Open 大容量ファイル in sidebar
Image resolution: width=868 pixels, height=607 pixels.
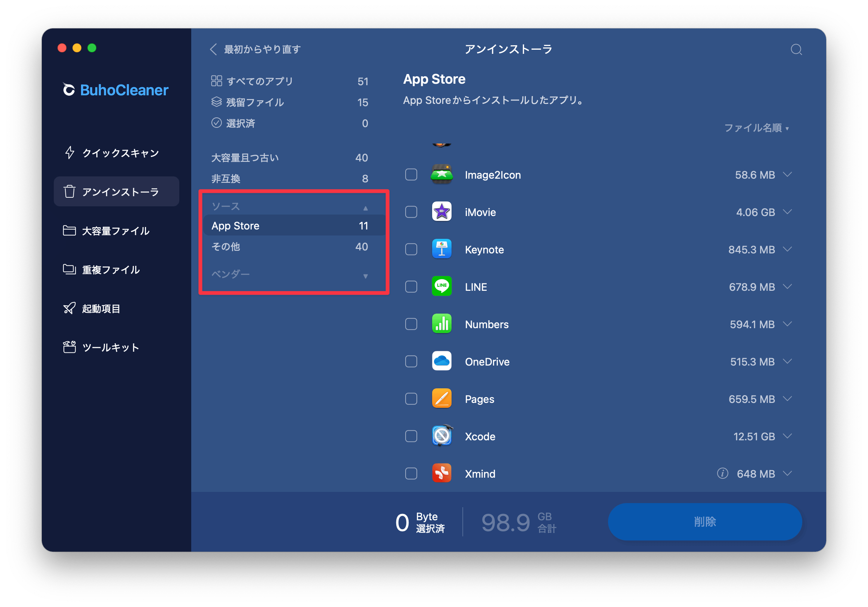(x=117, y=231)
